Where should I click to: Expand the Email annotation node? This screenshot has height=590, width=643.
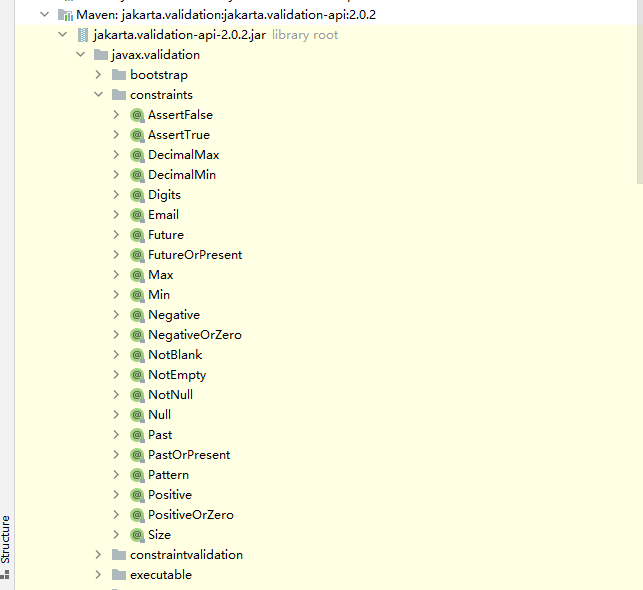(116, 215)
